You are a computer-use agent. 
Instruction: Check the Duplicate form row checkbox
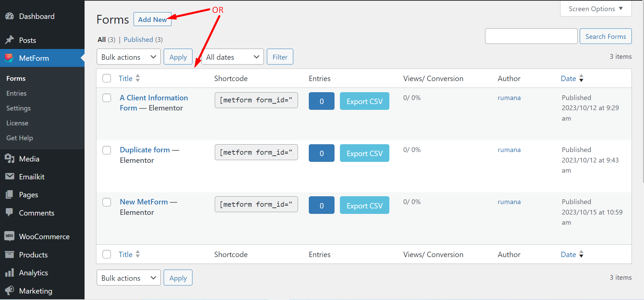[x=107, y=150]
